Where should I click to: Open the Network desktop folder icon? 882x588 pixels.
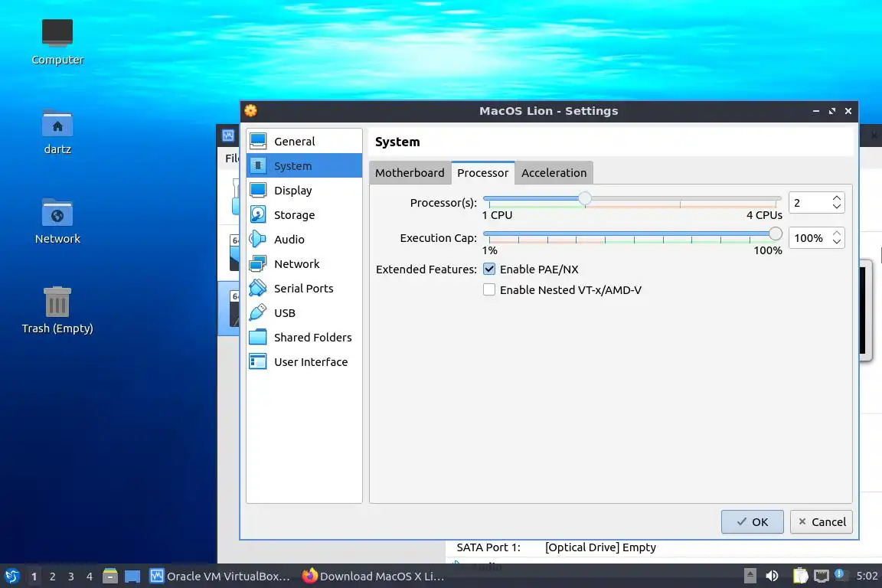[x=57, y=213]
